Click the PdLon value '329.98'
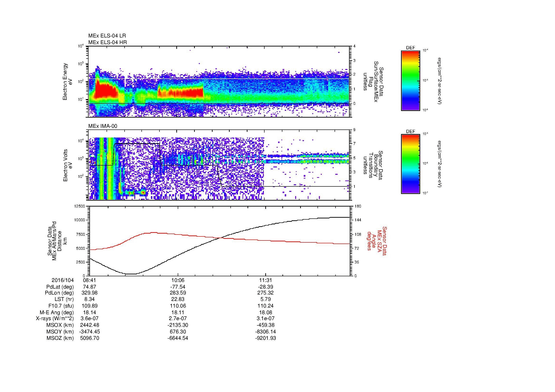This screenshot has height=392, width=555. point(90,293)
